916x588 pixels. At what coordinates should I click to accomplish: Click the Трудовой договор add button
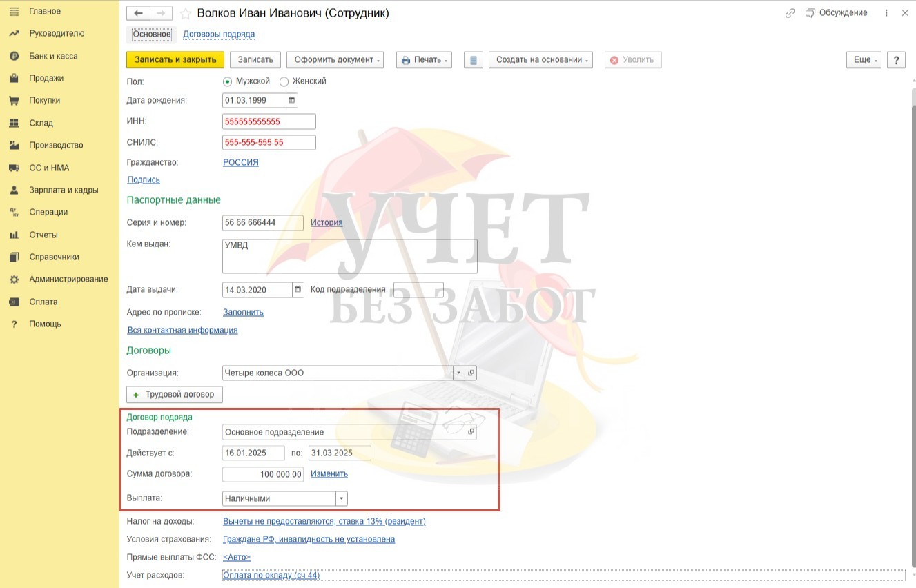click(x=175, y=395)
